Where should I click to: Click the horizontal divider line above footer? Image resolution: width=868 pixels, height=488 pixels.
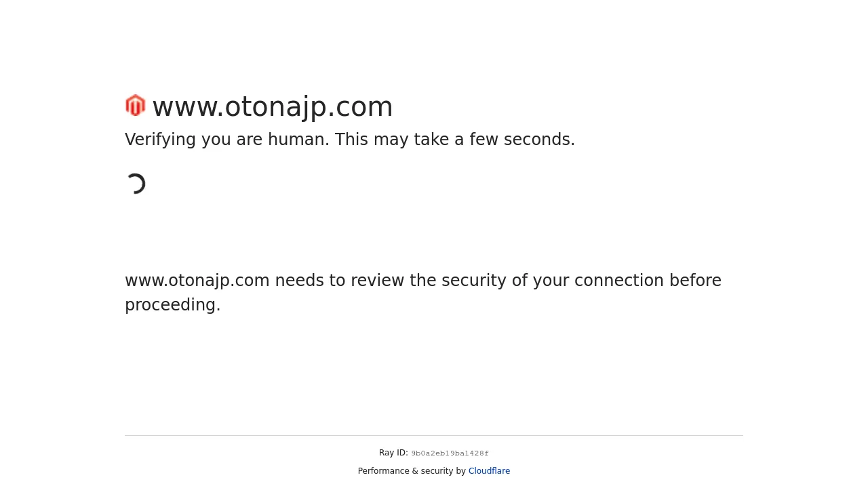pos(434,435)
